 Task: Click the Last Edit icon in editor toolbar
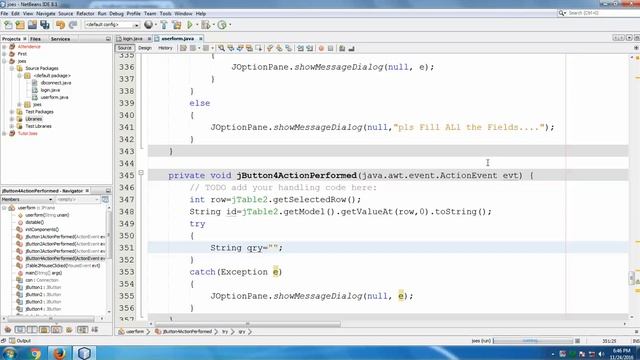click(x=183, y=48)
